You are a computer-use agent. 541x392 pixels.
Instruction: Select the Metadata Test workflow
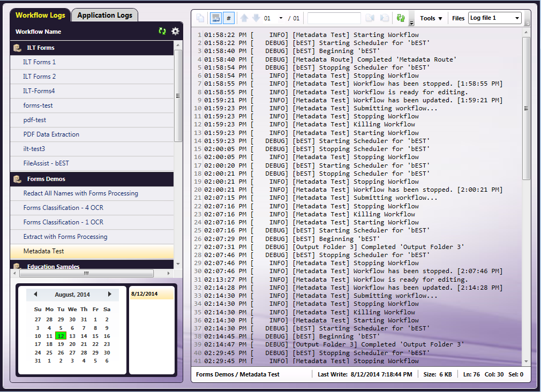tap(92, 251)
